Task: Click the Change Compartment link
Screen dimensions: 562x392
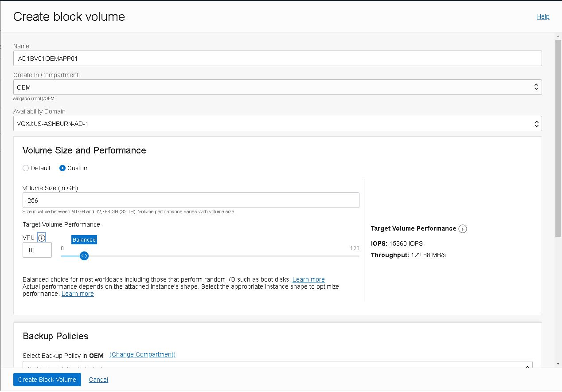Action: click(142, 354)
